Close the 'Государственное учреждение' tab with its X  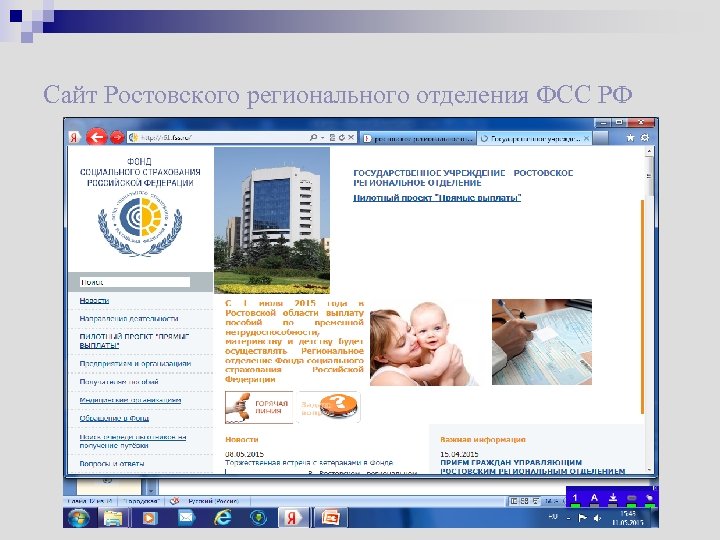586,138
